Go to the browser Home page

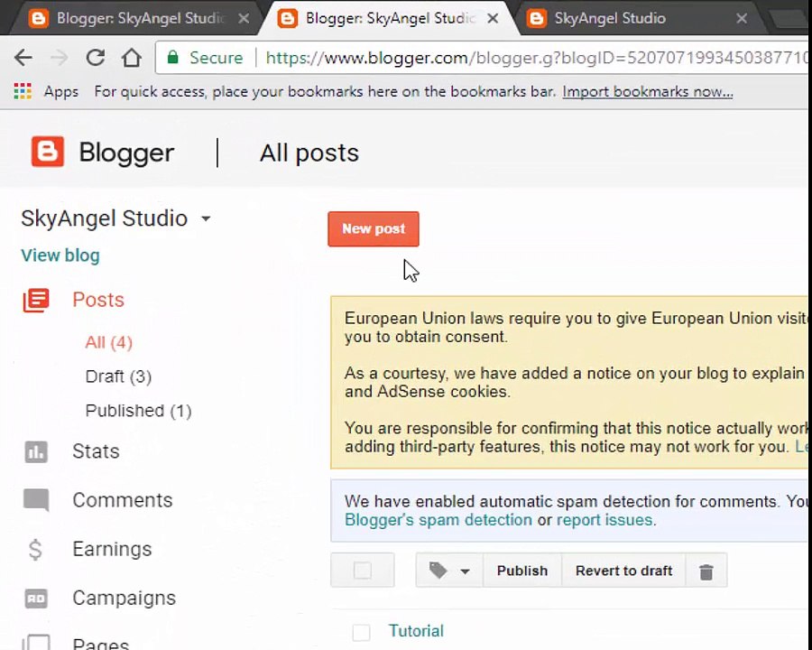pyautogui.click(x=132, y=58)
